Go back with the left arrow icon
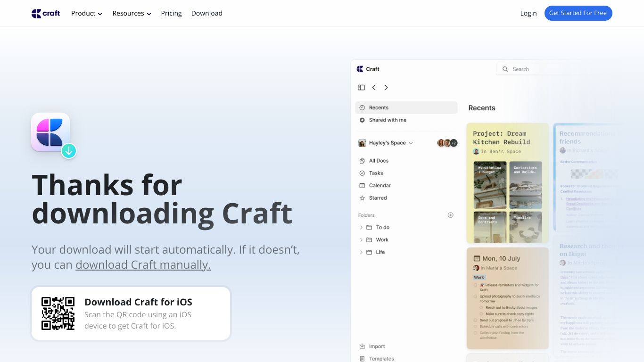644x362 pixels. (374, 87)
